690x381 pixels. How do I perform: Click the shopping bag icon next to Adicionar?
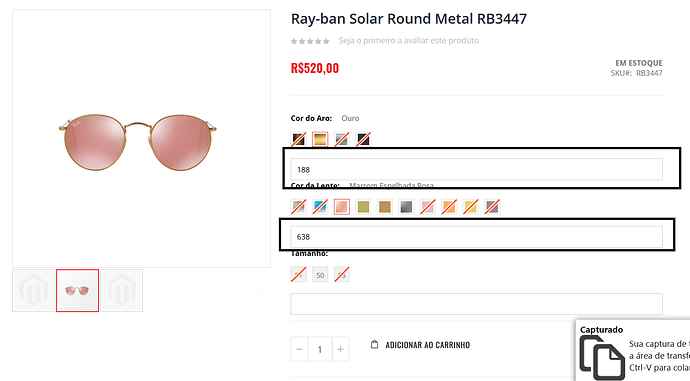374,344
